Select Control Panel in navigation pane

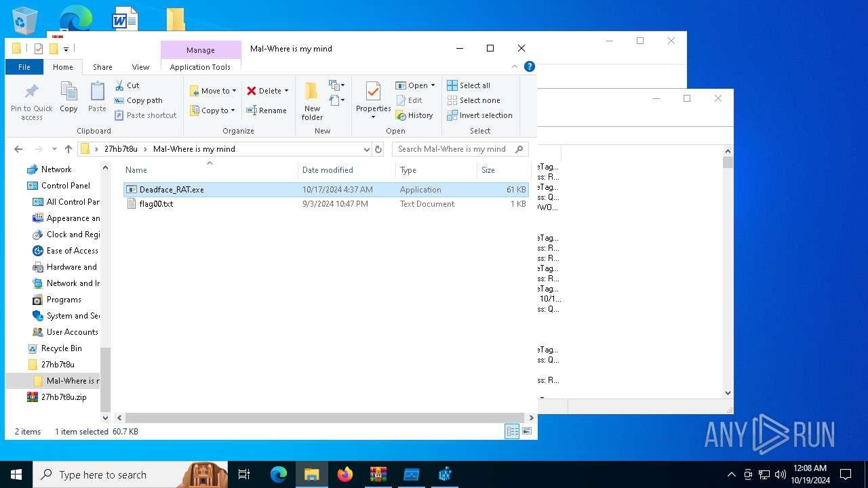tap(65, 186)
